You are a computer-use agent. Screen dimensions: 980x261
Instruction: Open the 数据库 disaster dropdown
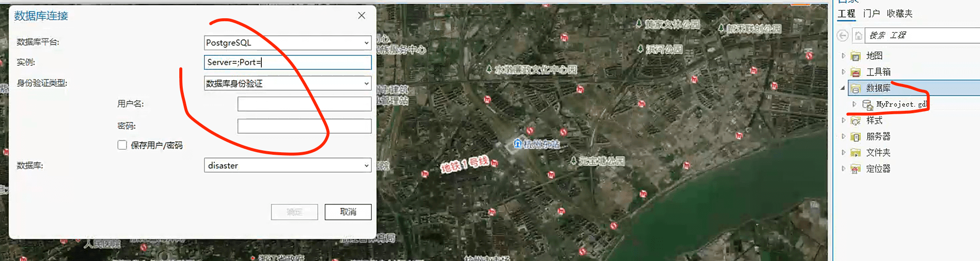[x=366, y=166]
